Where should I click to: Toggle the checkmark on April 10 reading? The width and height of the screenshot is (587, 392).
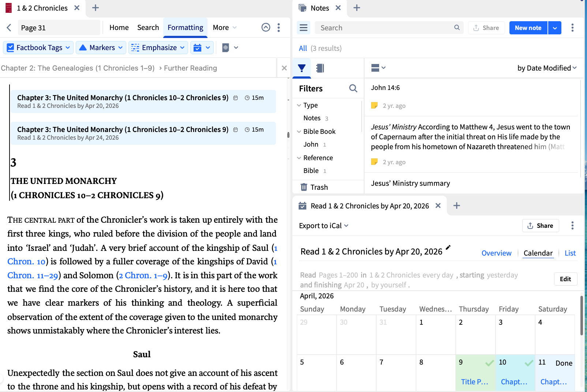coord(529,363)
